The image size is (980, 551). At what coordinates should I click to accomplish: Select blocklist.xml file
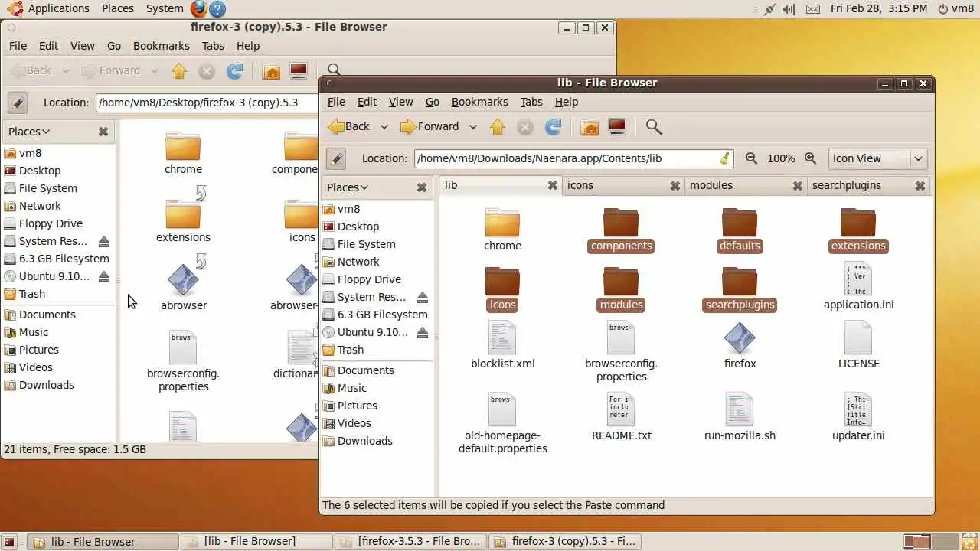point(502,345)
